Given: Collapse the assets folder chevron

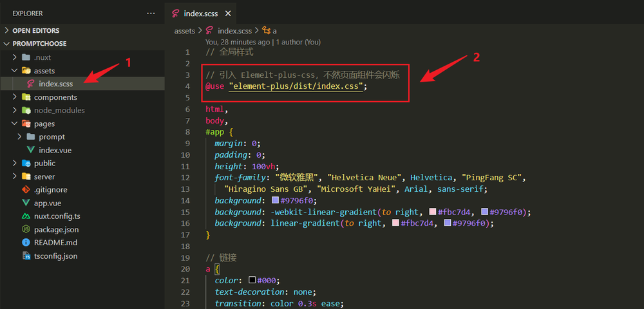Looking at the screenshot, I should click(15, 71).
